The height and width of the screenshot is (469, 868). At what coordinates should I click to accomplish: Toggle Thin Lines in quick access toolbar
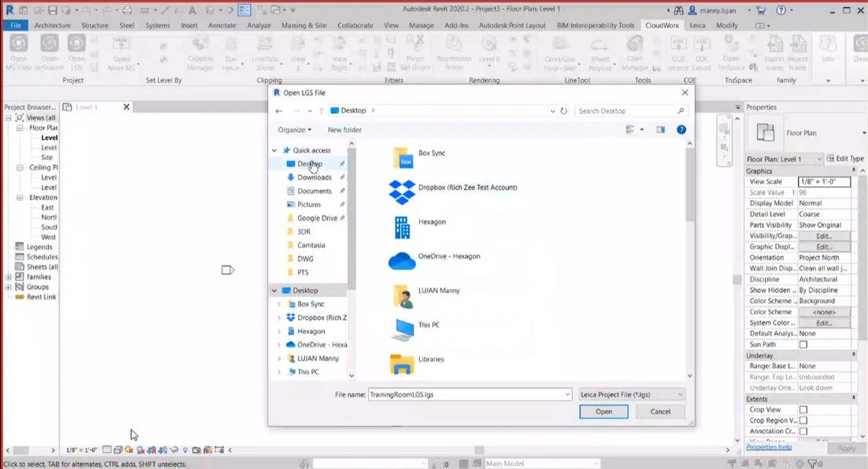tap(244, 10)
